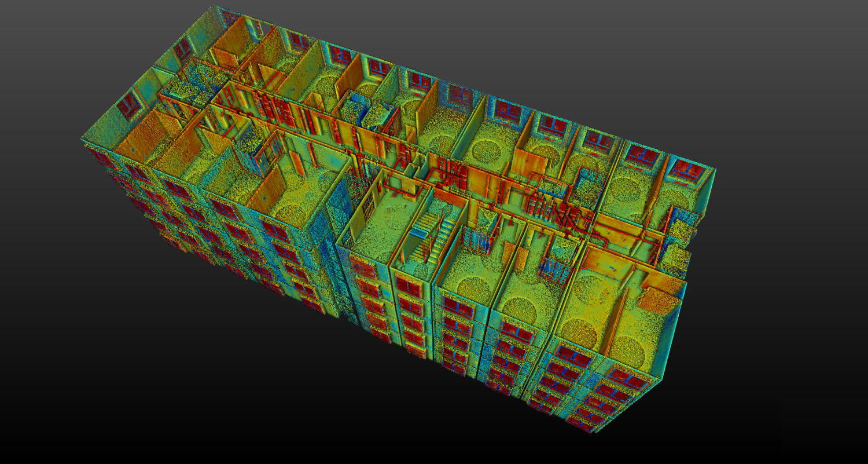Select the topmost corner of the building scan
The width and height of the screenshot is (868, 464).
[x=215, y=8]
